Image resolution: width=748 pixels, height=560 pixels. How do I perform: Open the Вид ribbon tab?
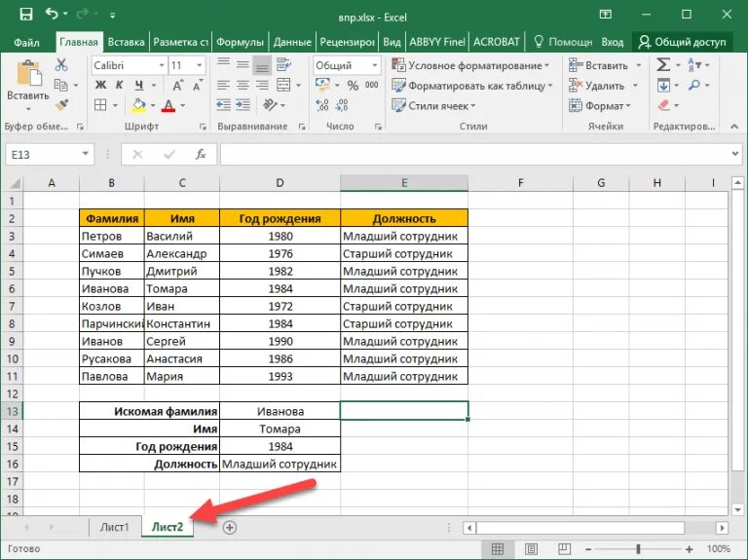point(392,42)
